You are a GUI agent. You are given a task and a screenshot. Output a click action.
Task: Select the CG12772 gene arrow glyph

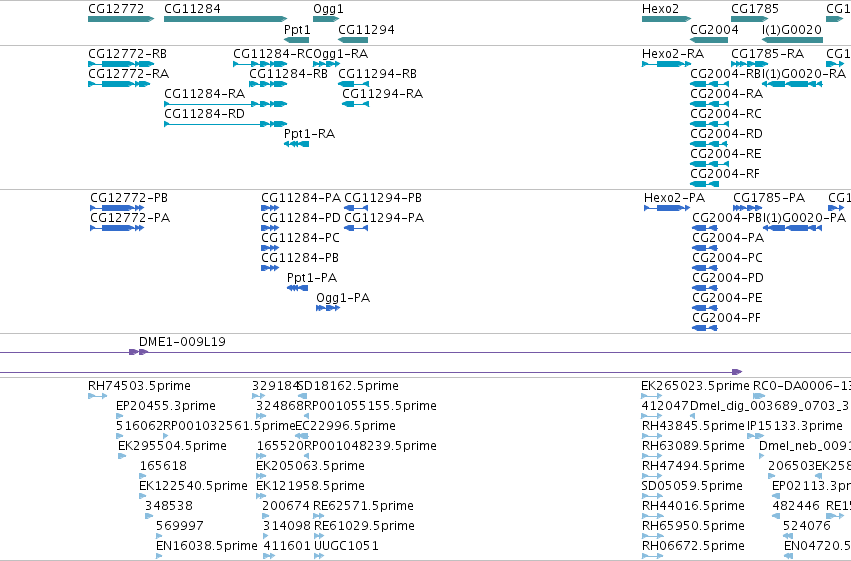tap(121, 20)
